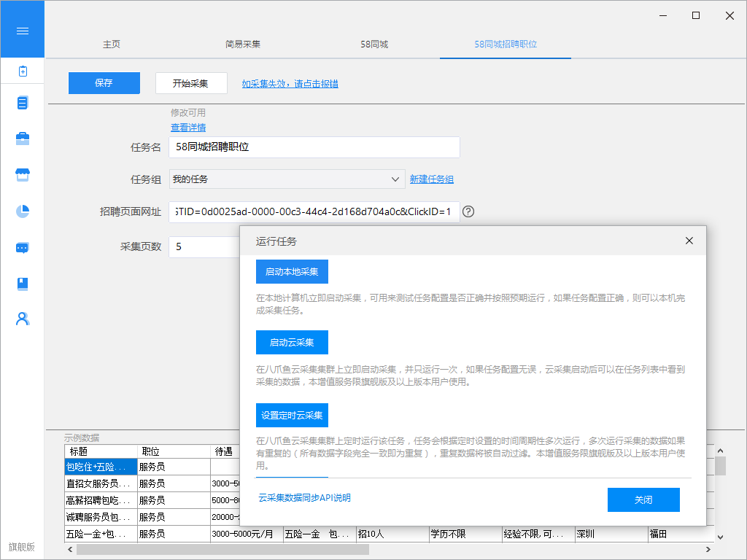Switch to the 简易采集 tab
Viewport: 747px width, 560px height.
(x=243, y=44)
